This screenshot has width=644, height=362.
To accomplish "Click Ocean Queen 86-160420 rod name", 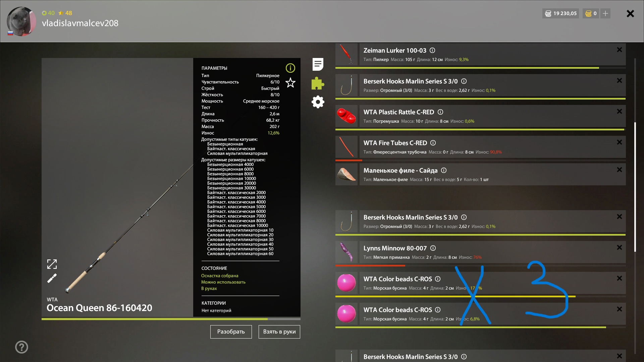I will click(99, 308).
